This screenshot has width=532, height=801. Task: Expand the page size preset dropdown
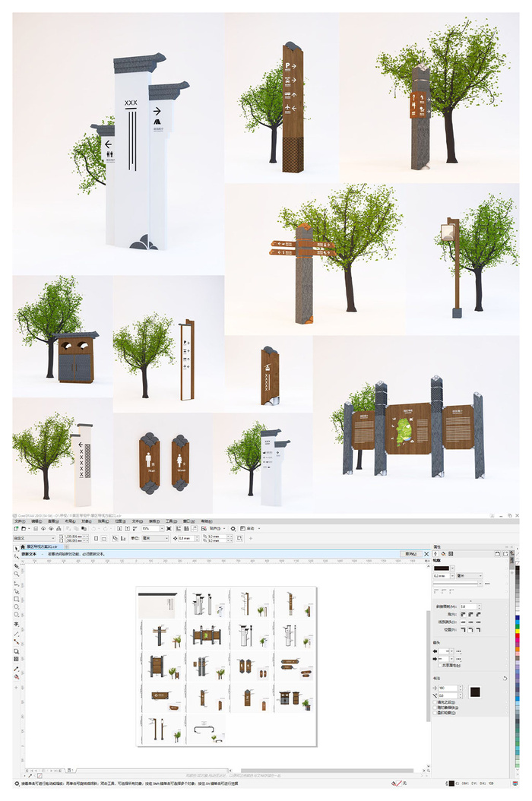52,538
